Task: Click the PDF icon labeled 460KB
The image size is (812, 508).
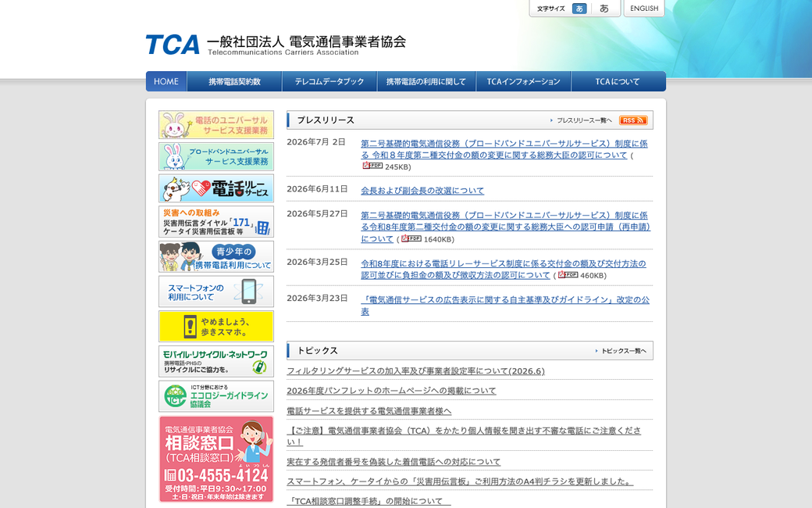Action: click(x=568, y=275)
